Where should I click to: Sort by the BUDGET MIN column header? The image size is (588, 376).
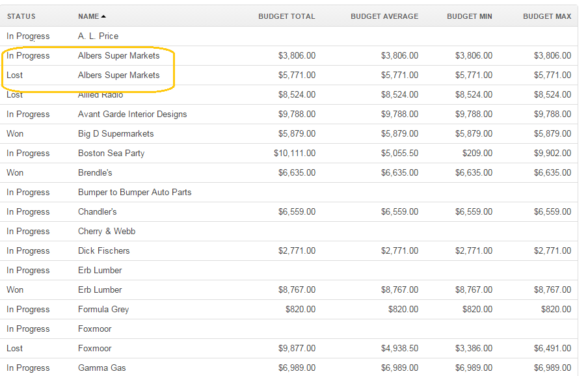470,16
